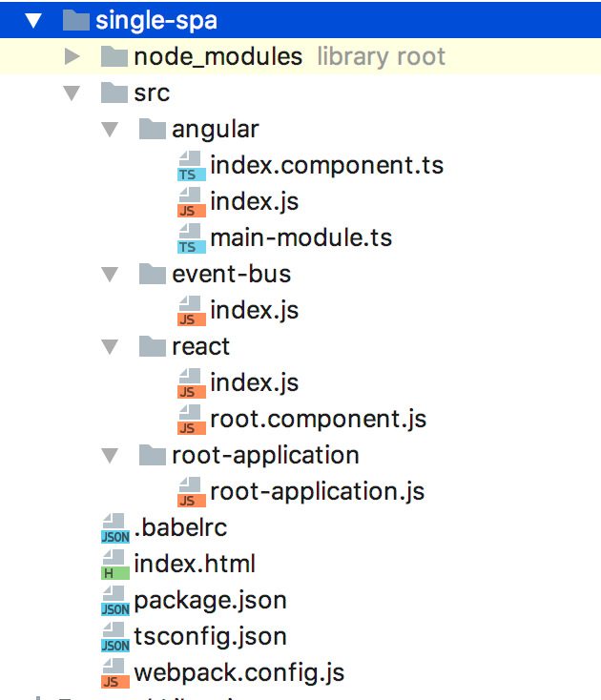Click the 'library root' annotation text
This screenshot has height=700, width=601.
(382, 56)
